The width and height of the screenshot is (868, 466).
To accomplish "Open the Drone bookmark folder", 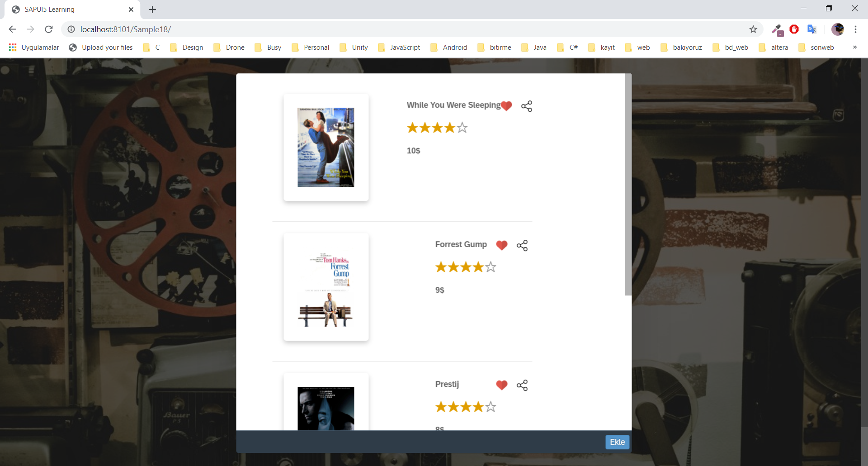I will pos(229,47).
